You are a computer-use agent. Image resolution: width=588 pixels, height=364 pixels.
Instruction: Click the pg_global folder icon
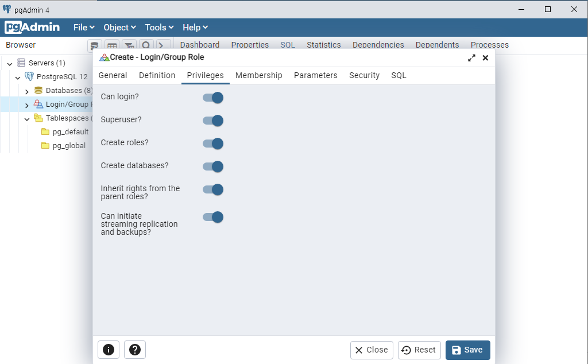pos(45,145)
